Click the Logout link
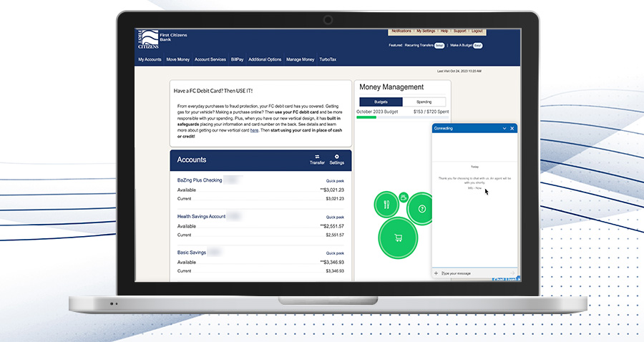Viewport: 644px width, 342px height. pyautogui.click(x=477, y=31)
